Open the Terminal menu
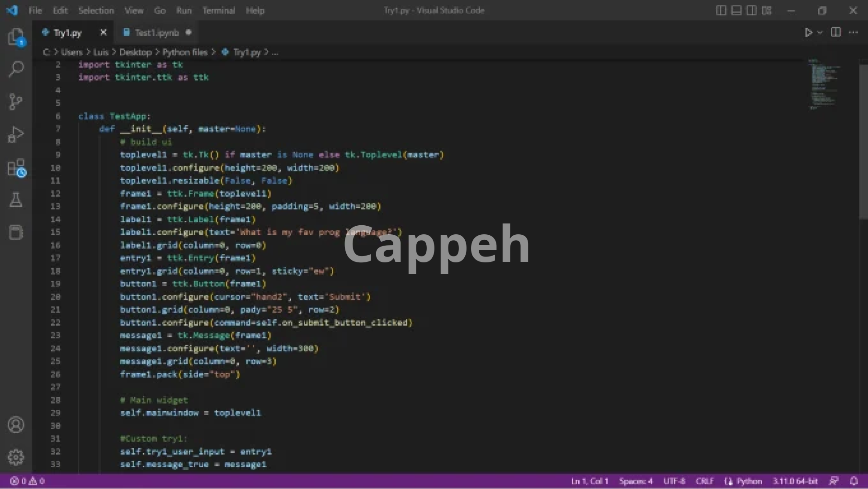Screen dimensions: 868x489 tap(218, 10)
